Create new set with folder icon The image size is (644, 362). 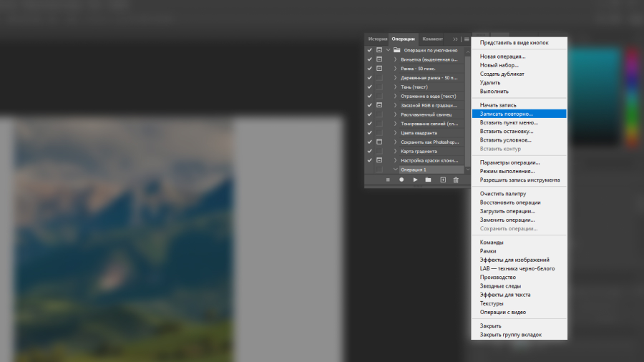(429, 180)
